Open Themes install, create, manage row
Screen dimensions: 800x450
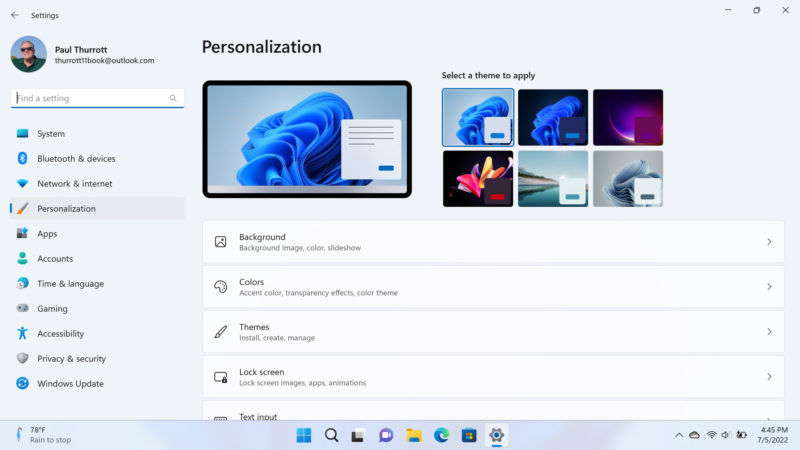pyautogui.click(x=493, y=332)
